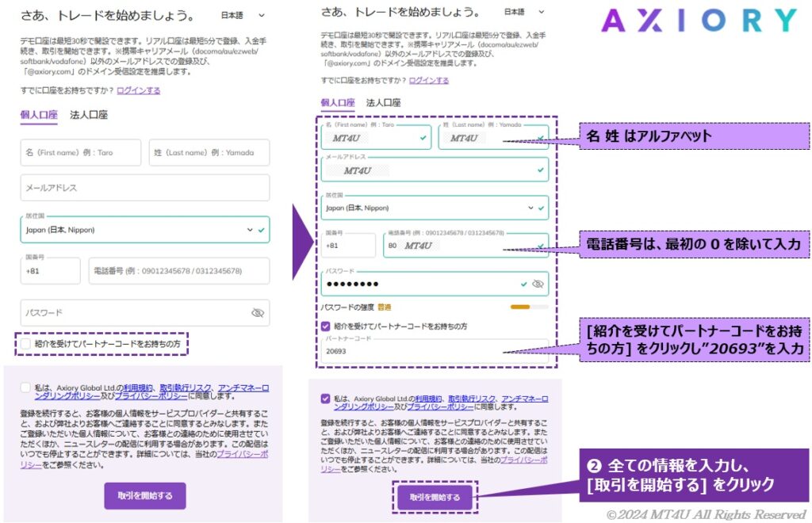This screenshot has height=523, width=812.
Task: Click the green check beside left form Japan dropdown
Action: point(262,230)
